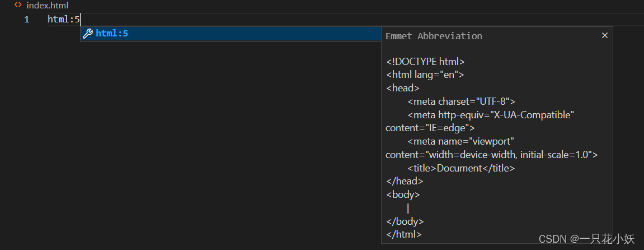
Task: Place cursor in the typed html:5 editor text
Action: click(63, 20)
